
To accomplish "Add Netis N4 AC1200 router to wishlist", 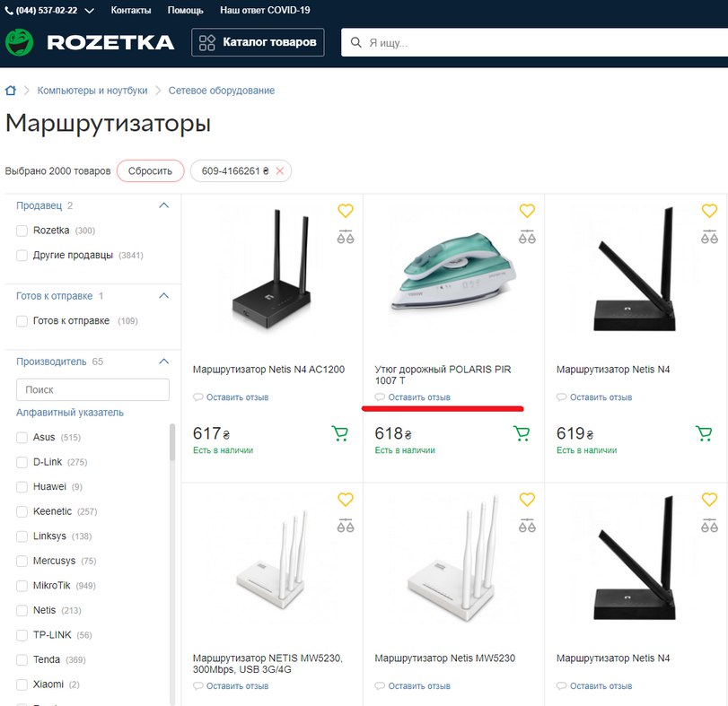I will (345, 211).
